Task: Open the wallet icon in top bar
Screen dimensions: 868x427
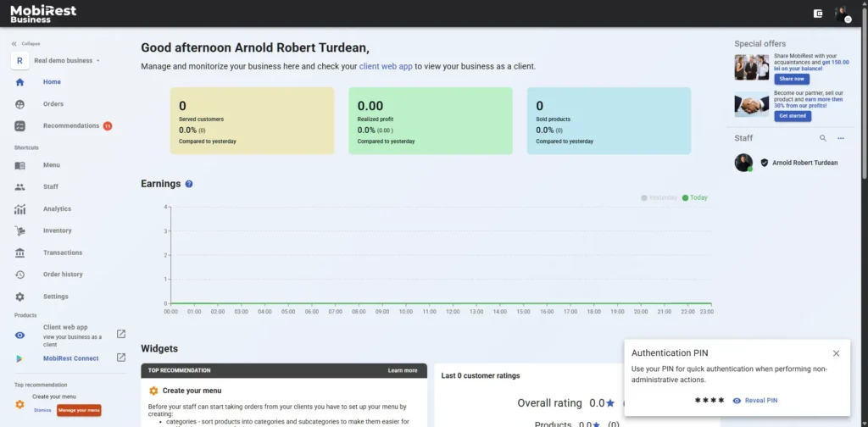Action: (818, 14)
